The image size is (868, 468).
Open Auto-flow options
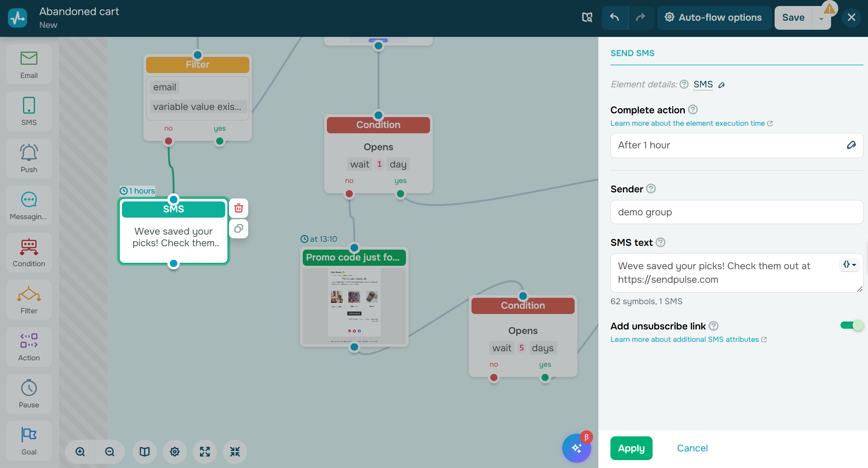click(x=714, y=17)
